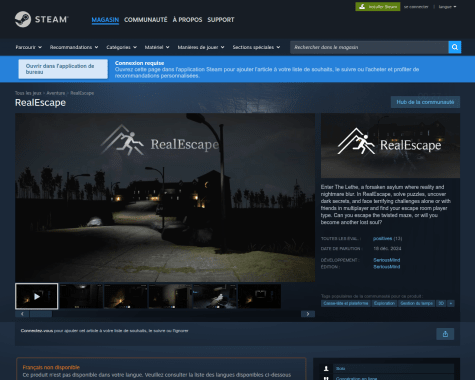Click Ouvrir dans l'application de bureau
This screenshot has width=475, height=380.
[x=63, y=69]
